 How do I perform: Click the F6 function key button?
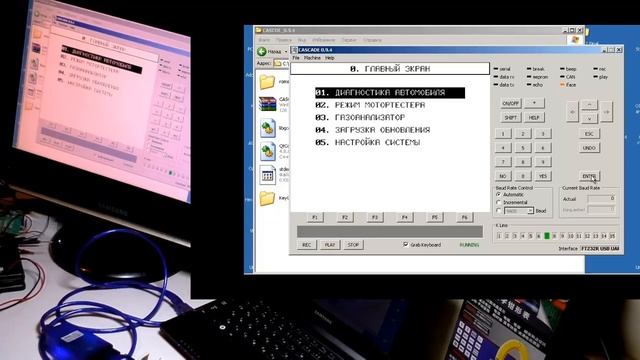(464, 217)
